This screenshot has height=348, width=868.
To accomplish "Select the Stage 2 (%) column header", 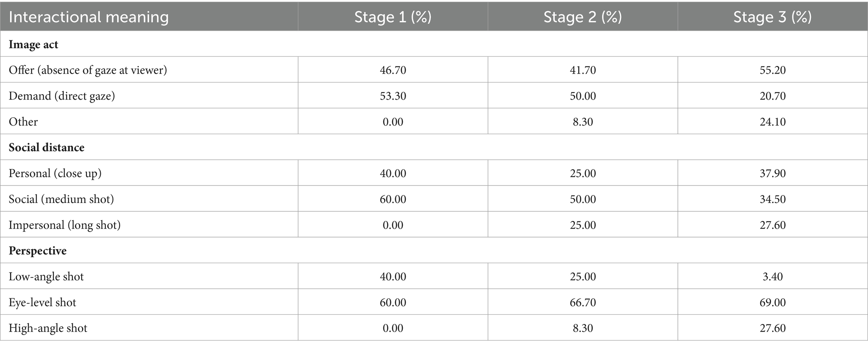I will coord(582,17).
